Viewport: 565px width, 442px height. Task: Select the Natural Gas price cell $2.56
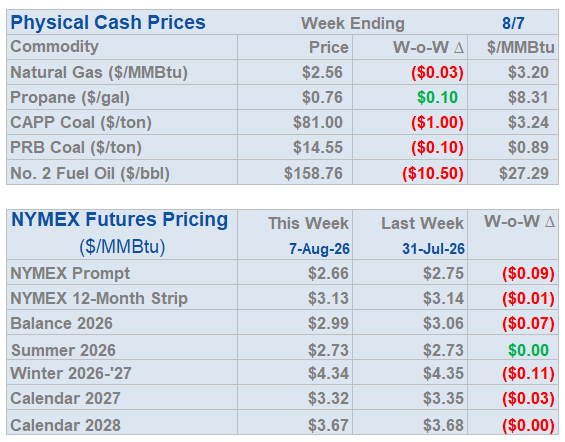322,72
